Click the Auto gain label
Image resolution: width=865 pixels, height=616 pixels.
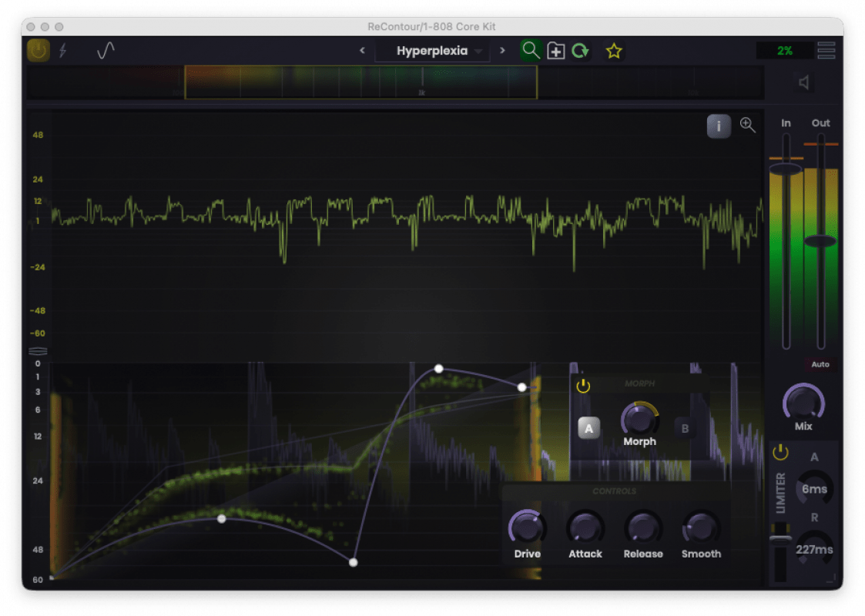820,364
